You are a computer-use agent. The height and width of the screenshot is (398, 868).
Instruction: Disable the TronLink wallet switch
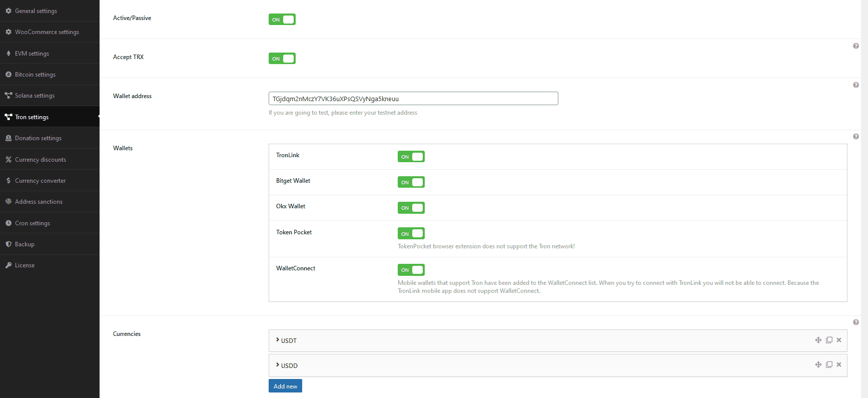click(x=411, y=157)
